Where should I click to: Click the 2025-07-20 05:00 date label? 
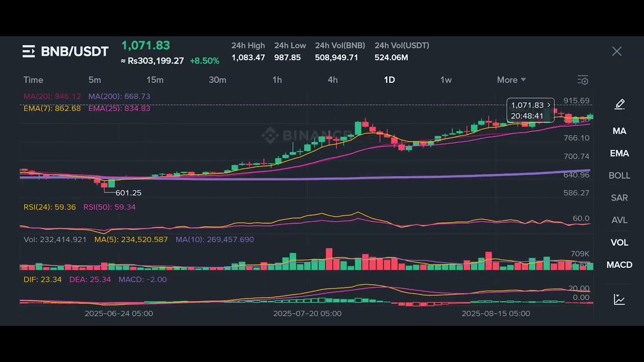(307, 313)
